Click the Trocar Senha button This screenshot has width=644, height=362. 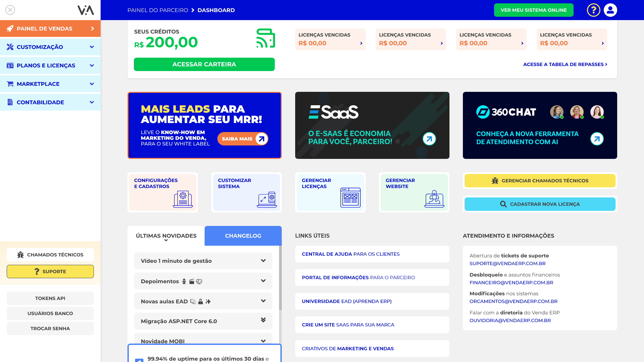tap(50, 328)
